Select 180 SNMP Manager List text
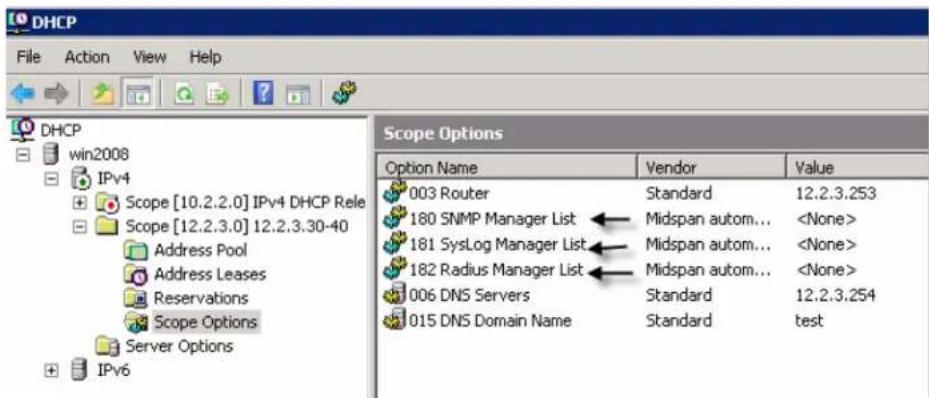The image size is (929, 398). 492,219
